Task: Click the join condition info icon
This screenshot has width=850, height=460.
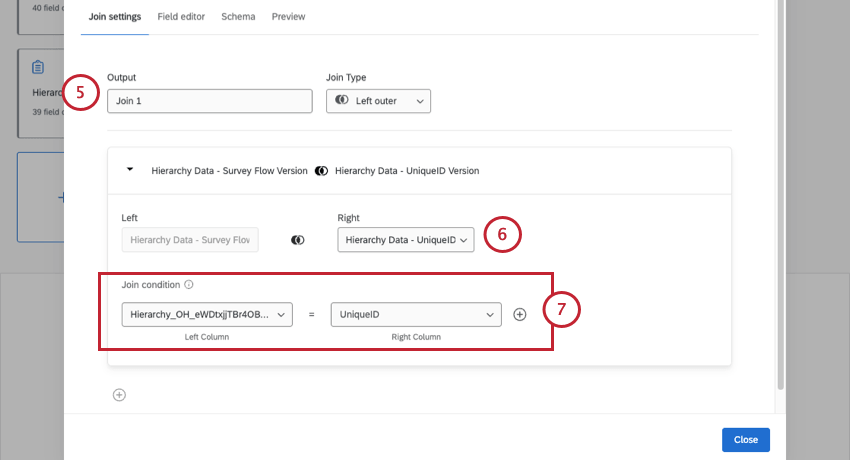Action: [189, 285]
